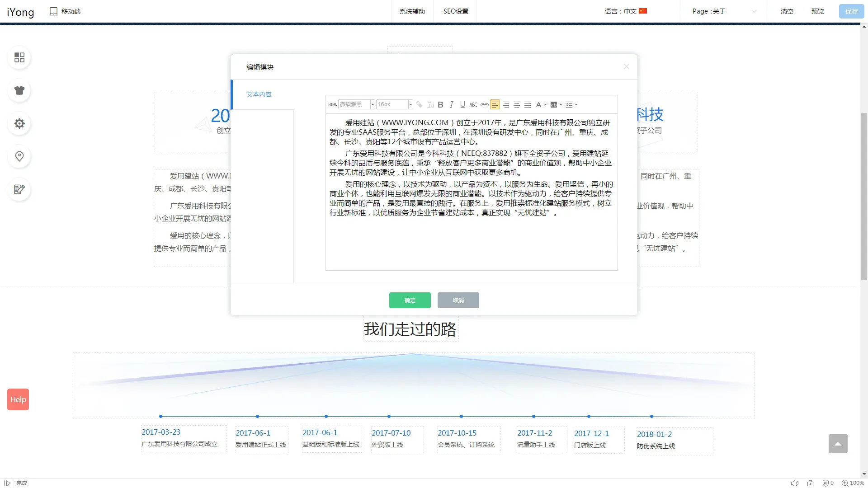This screenshot has height=488, width=868.
Task: Click the location pin sidebar icon
Action: (19, 156)
